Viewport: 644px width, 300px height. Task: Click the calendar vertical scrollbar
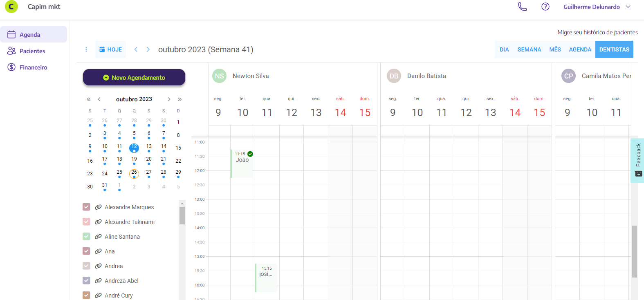(x=634, y=251)
